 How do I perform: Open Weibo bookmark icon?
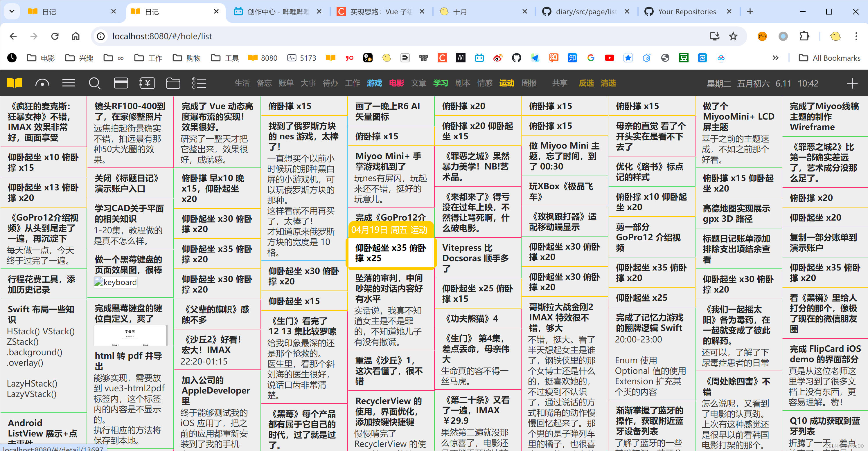click(x=498, y=58)
